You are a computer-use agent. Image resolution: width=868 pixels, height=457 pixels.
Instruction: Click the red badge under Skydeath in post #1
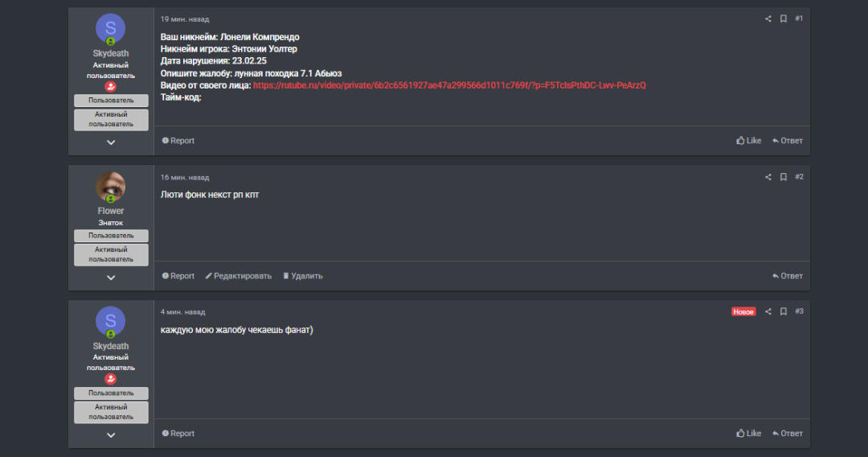111,86
